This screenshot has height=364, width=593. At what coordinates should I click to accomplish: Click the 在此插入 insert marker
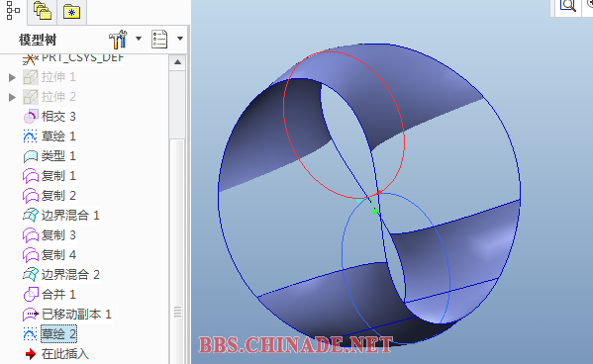(65, 354)
